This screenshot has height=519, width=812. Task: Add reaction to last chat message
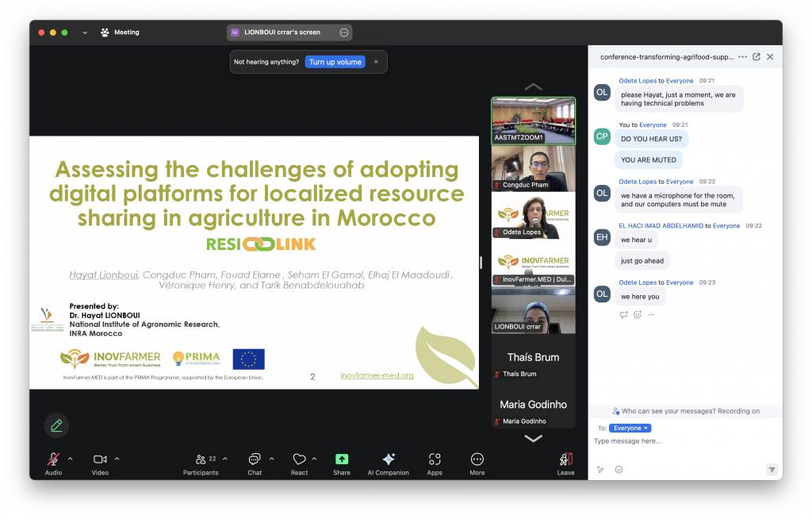(x=637, y=314)
